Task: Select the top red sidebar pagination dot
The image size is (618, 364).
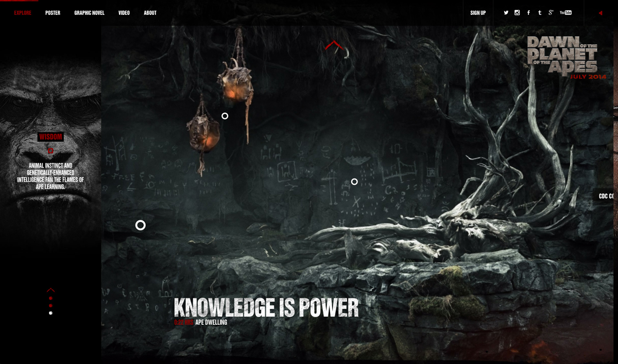Action: point(50,298)
